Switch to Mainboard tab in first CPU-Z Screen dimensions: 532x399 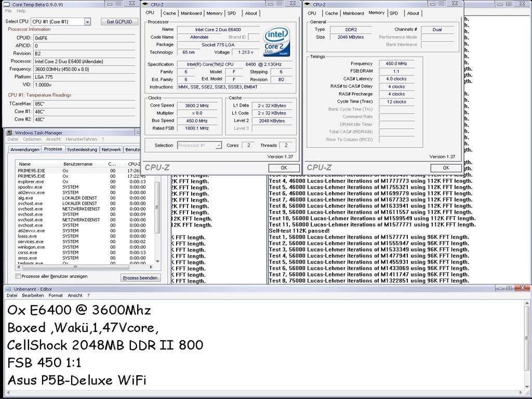[x=191, y=13]
